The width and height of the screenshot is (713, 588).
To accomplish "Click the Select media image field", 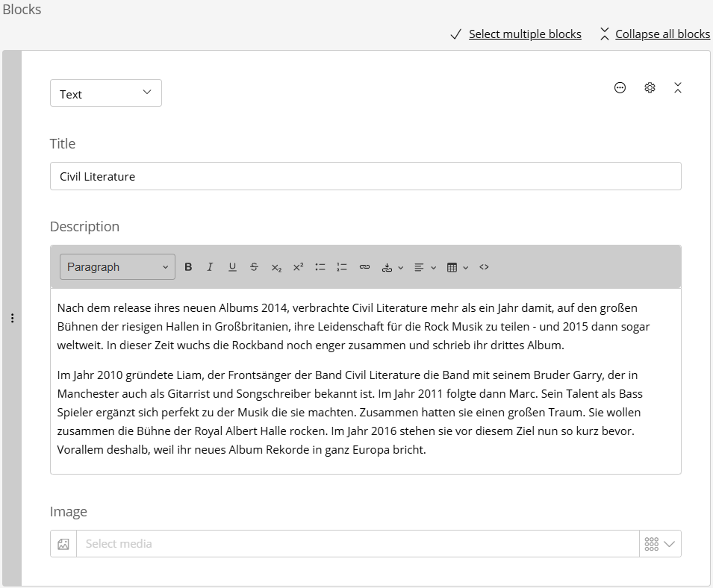I will 357,544.
